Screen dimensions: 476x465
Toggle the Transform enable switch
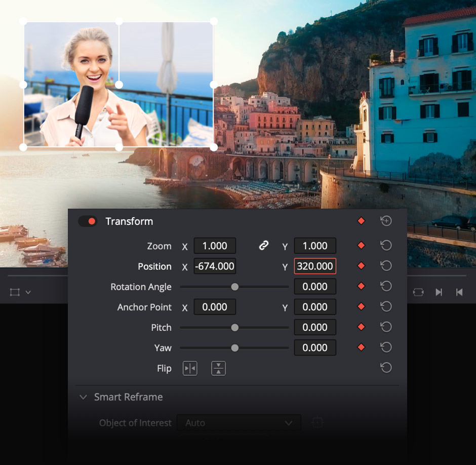pyautogui.click(x=88, y=221)
